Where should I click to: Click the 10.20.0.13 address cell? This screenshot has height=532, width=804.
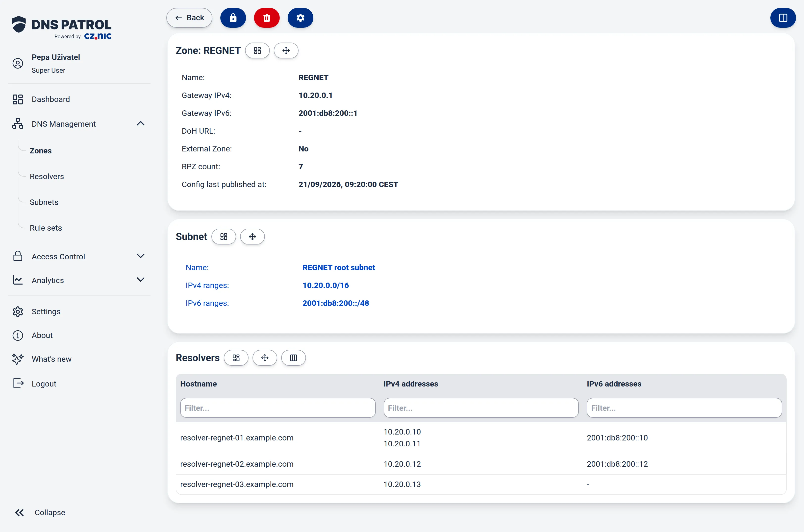[402, 484]
